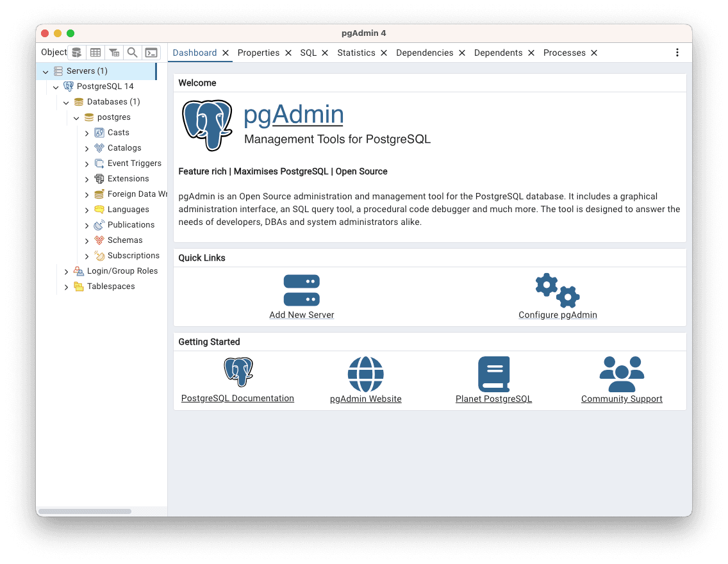Open Community Support link
Viewport: 728px width, 564px height.
point(622,399)
